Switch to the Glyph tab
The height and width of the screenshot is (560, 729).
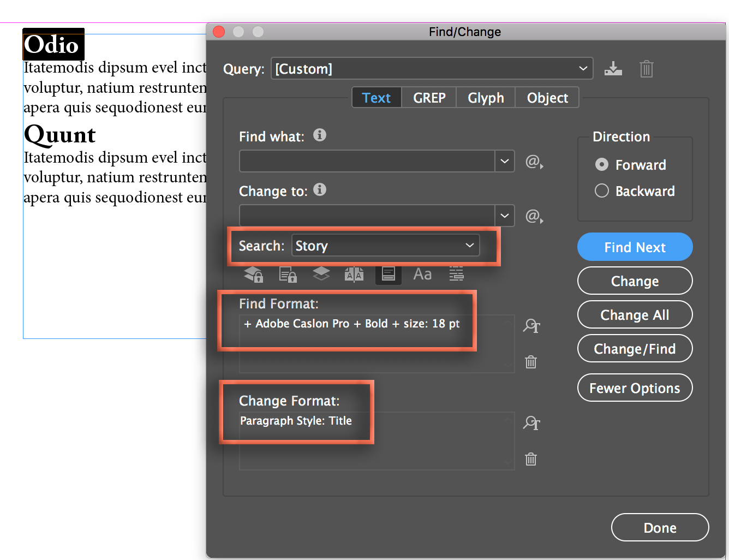[x=486, y=98]
